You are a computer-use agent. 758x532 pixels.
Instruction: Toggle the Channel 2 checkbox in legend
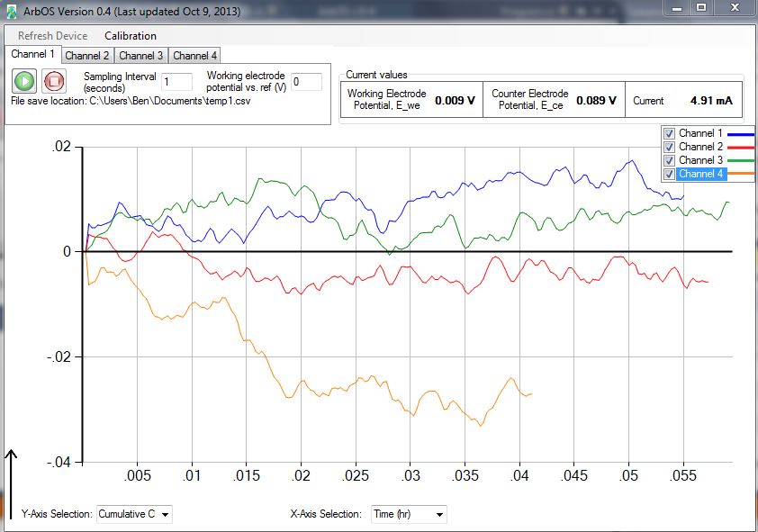click(669, 147)
